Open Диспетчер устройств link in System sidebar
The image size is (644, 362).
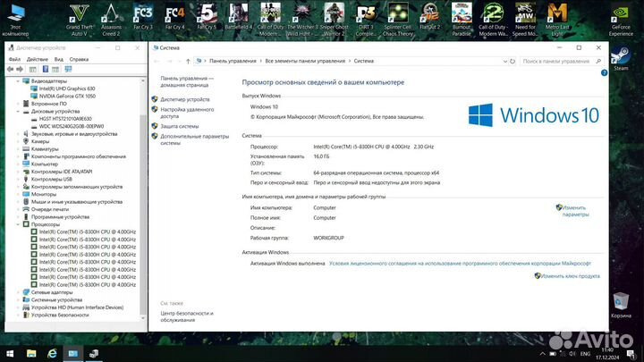click(x=185, y=99)
